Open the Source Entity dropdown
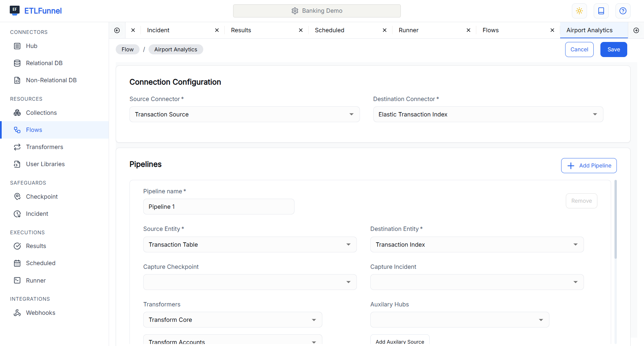The height and width of the screenshot is (346, 644). coord(250,245)
